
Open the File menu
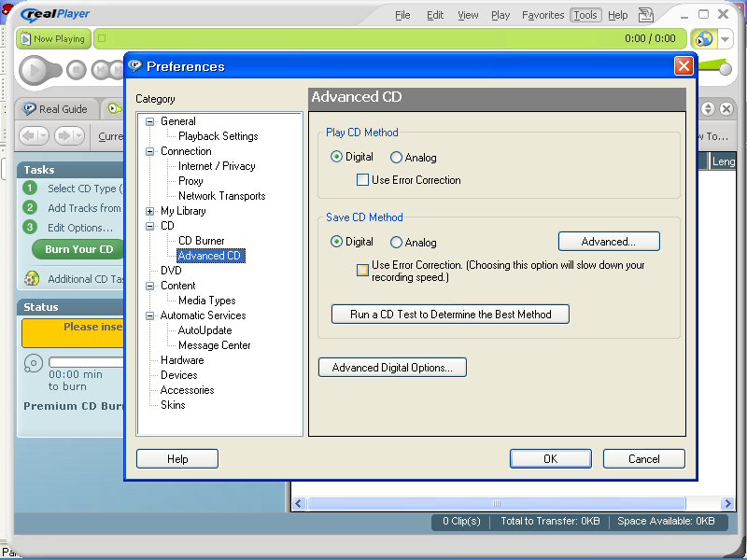coord(402,15)
